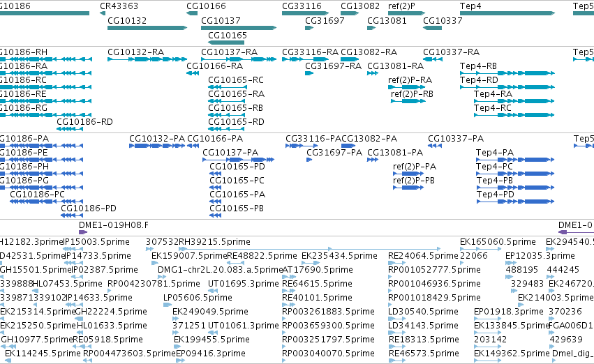
Task: Select protein CG10337-PA
Action: click(x=435, y=146)
